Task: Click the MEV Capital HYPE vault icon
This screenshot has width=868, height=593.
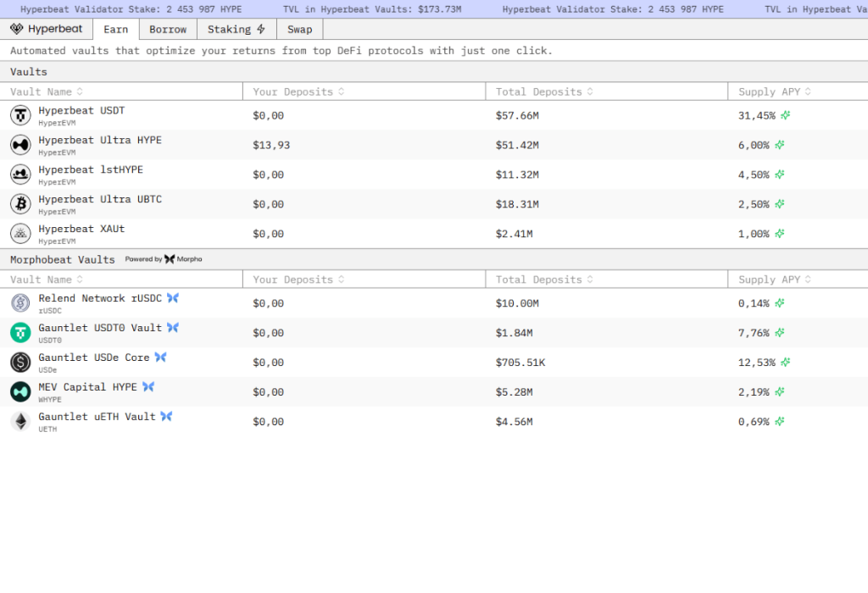Action: (x=20, y=392)
